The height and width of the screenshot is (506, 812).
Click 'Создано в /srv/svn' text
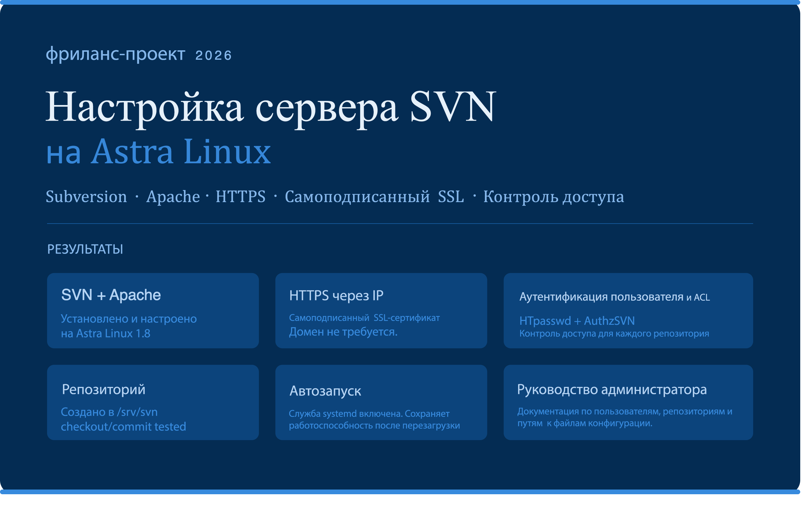click(x=109, y=412)
